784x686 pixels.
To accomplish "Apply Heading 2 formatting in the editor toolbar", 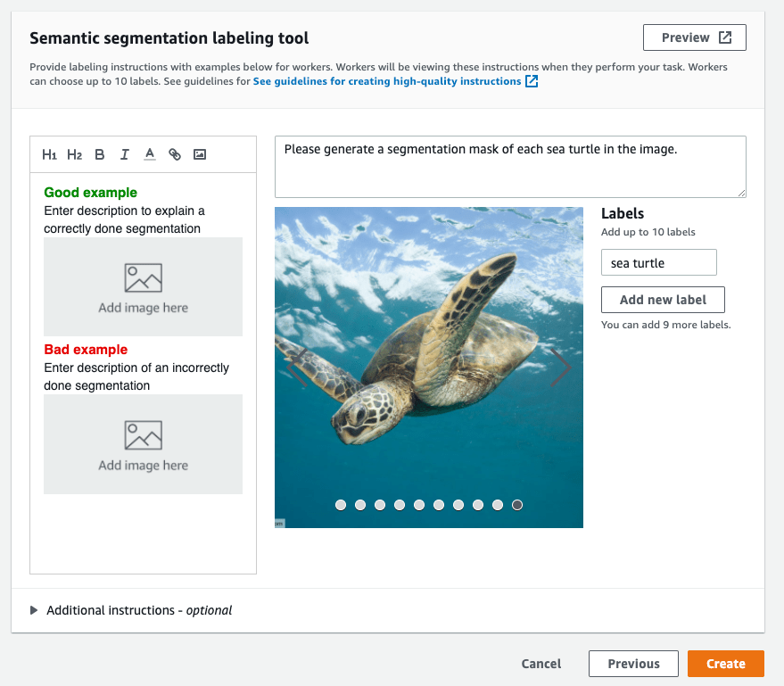I will pos(75,154).
